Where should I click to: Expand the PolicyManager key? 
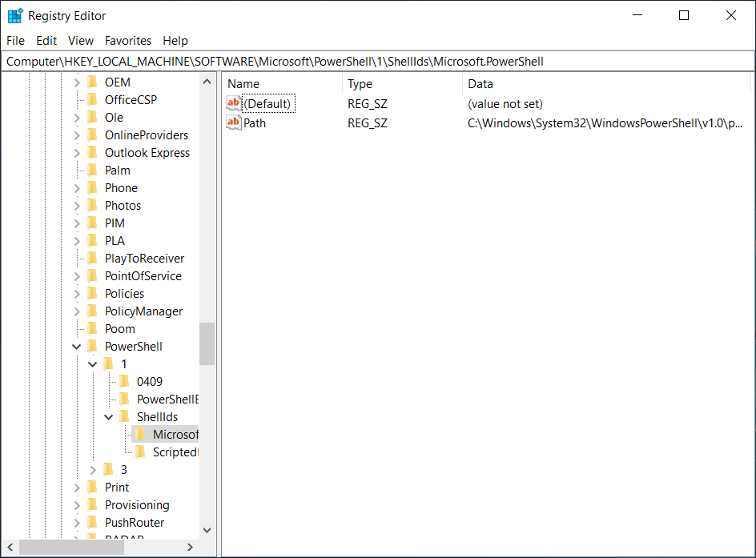[77, 311]
